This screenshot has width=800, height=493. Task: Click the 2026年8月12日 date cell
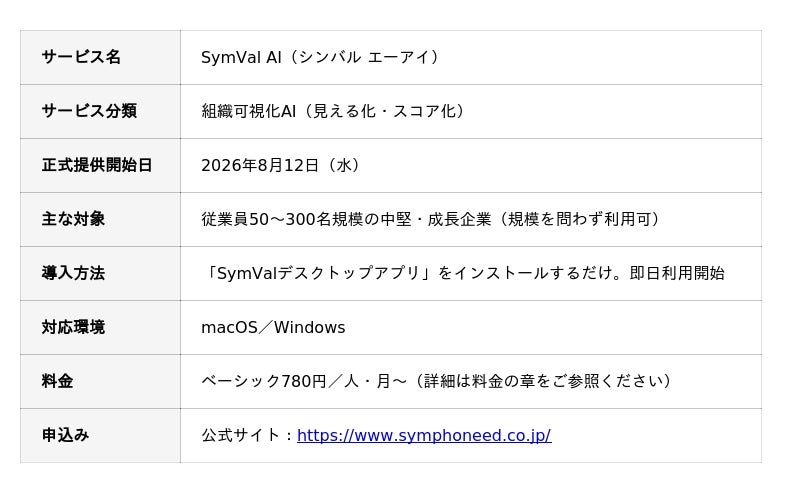coord(471,165)
